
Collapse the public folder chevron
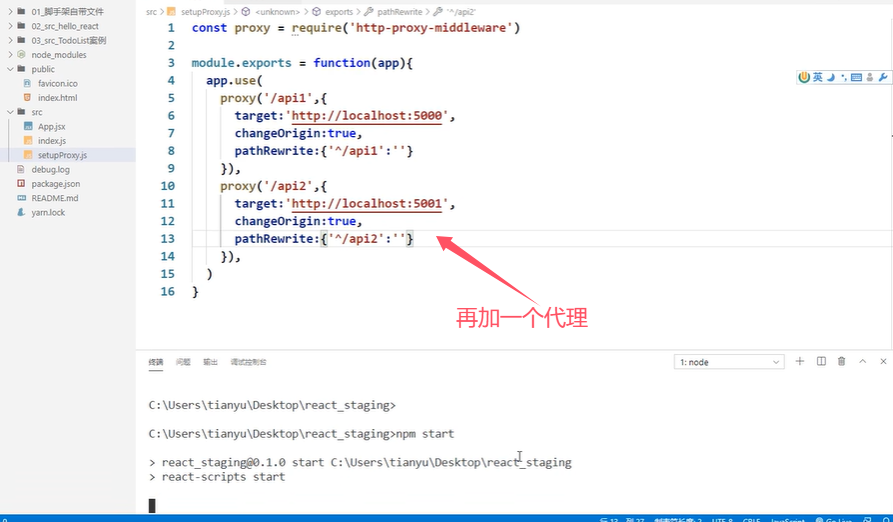coord(10,69)
